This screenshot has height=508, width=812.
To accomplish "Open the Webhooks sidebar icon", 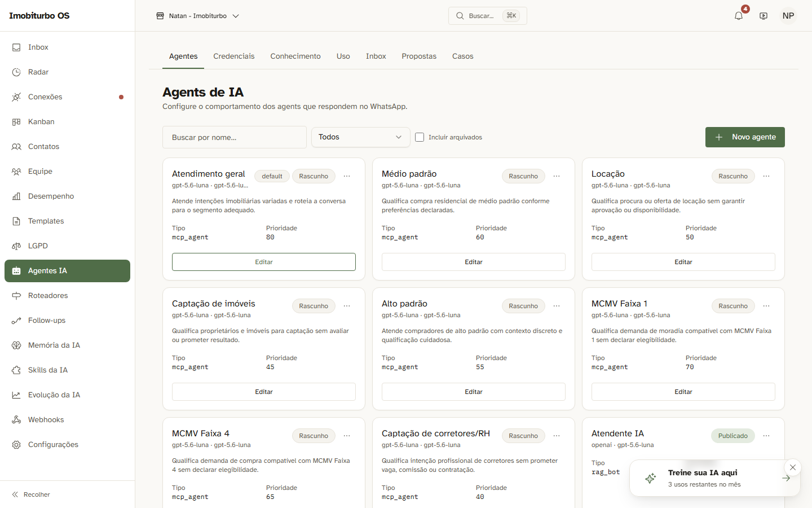I will pyautogui.click(x=16, y=420).
